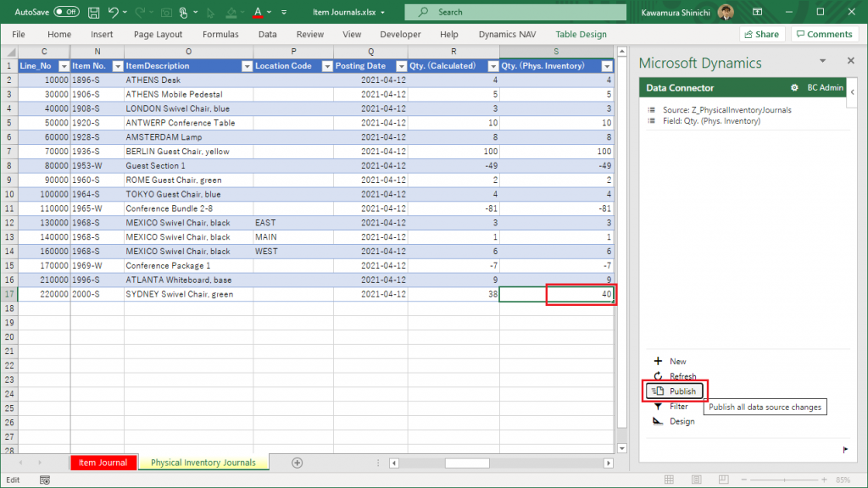Click the user profile picture

pos(726,12)
